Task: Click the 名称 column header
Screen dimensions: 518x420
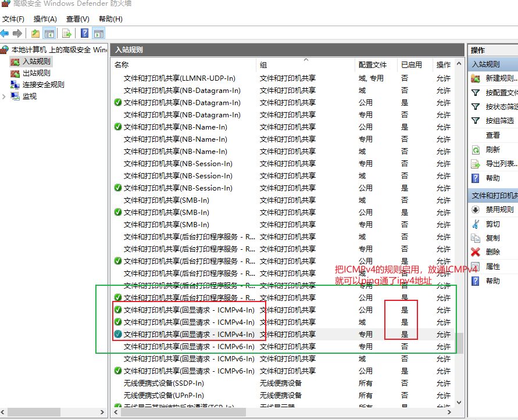Action: [122, 65]
